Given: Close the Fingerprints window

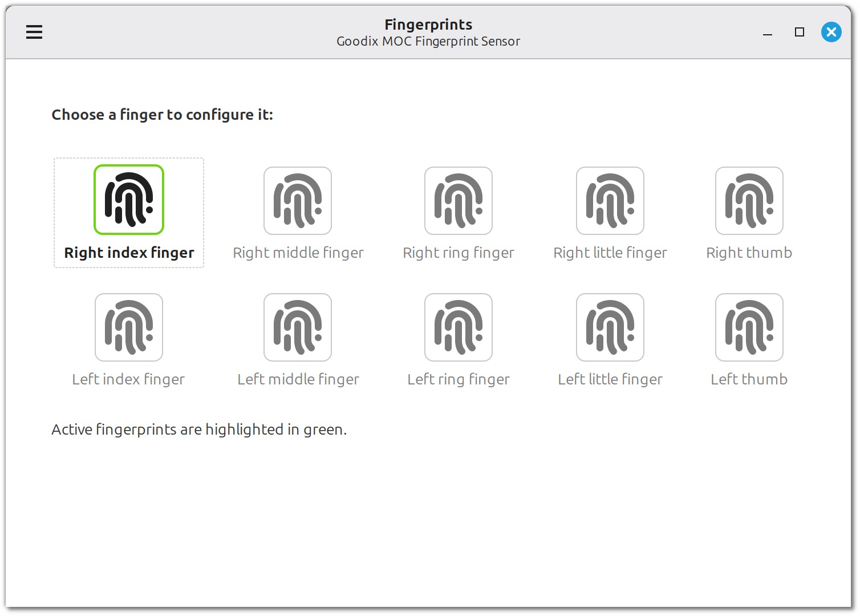Looking at the screenshot, I should 831,32.
